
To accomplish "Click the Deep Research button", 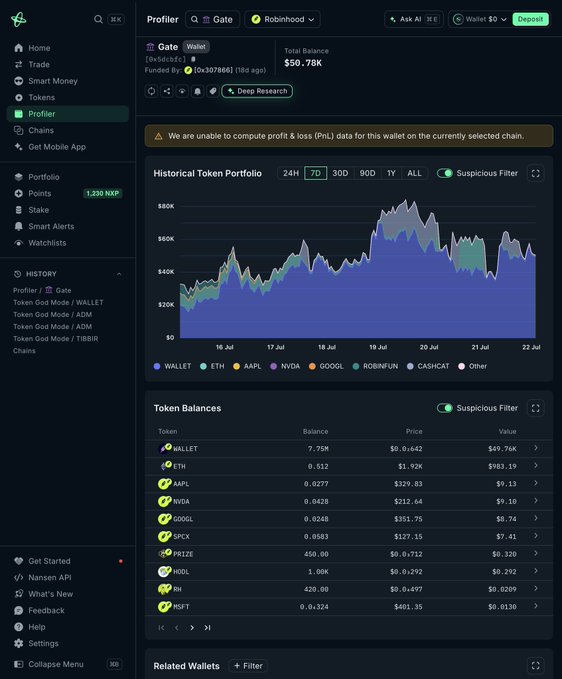I will tap(257, 91).
